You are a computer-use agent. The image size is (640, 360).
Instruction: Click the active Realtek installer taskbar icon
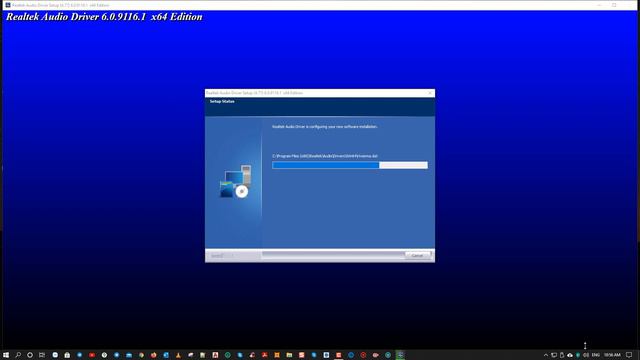point(400,355)
